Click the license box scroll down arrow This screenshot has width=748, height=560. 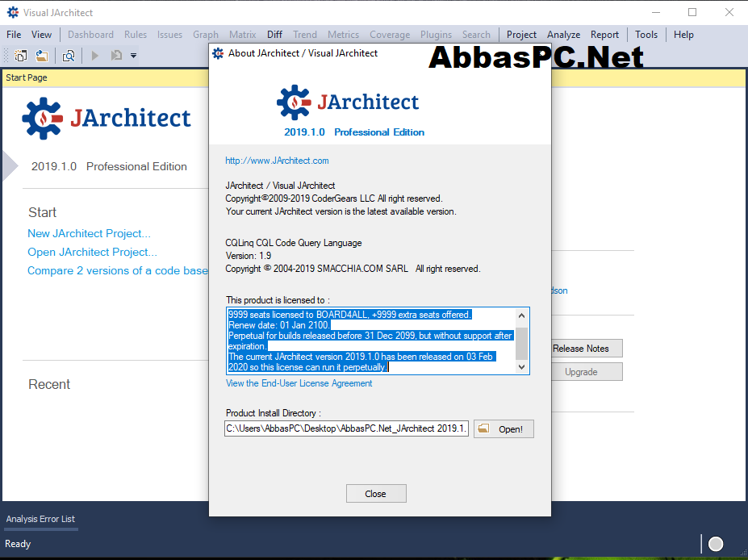(x=521, y=367)
